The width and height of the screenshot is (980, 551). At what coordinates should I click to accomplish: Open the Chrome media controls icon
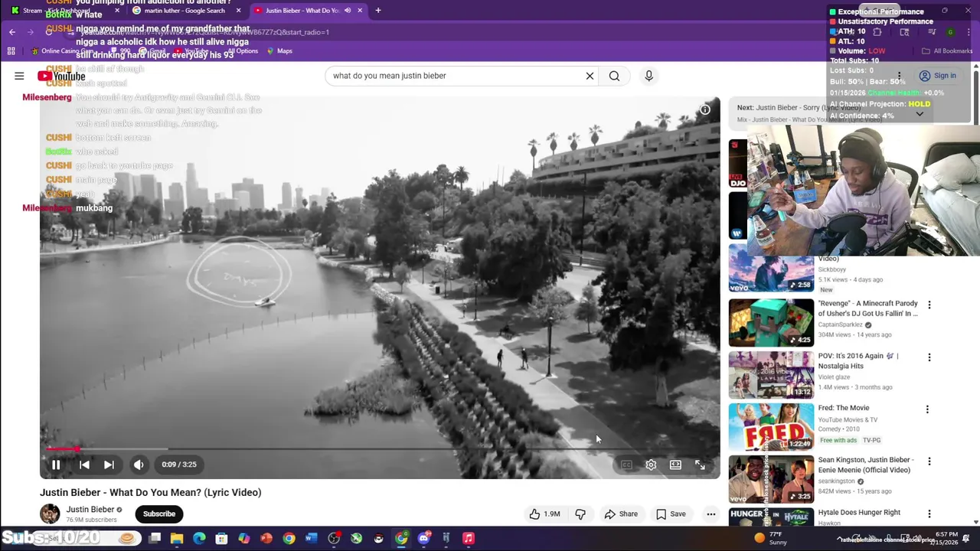point(932,32)
